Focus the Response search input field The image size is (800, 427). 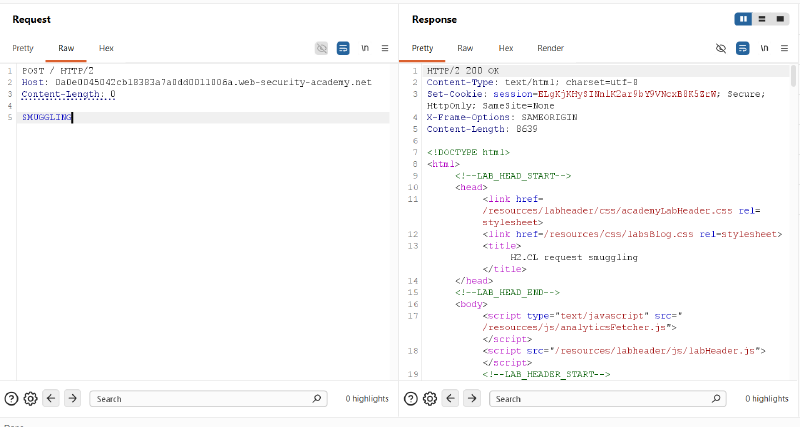(x=608, y=398)
